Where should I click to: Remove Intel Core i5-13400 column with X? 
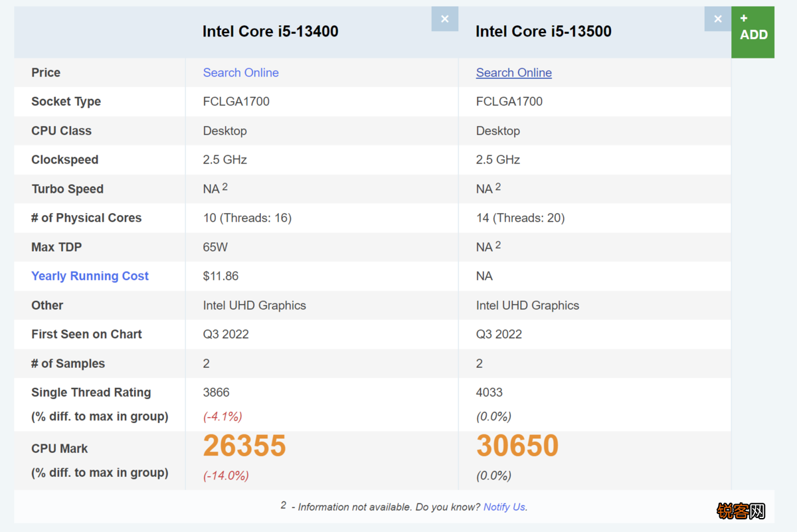(x=444, y=19)
